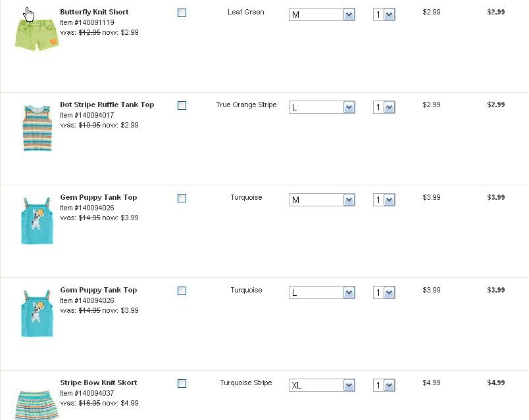Screen dimensions: 529x420
Task: Click second Gem Puppy Tank Top image
Action: [x=36, y=314]
